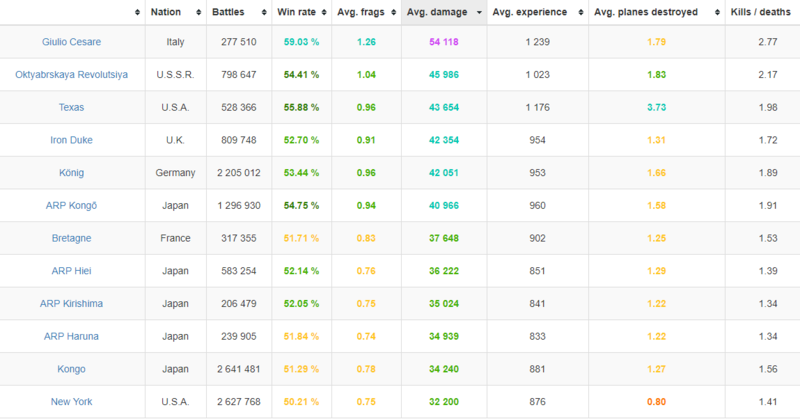Select win rate value 54.41 %

point(302,75)
